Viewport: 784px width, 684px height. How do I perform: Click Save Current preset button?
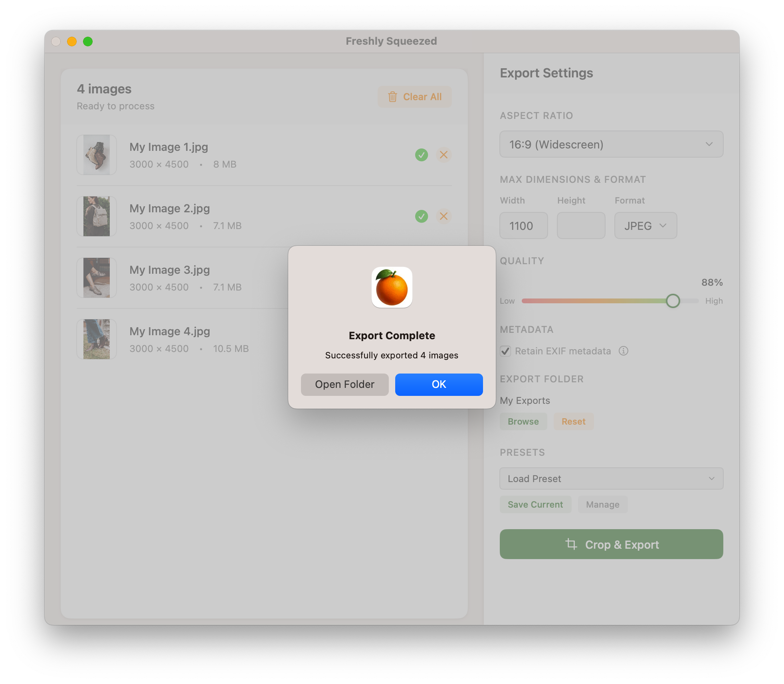(x=535, y=504)
